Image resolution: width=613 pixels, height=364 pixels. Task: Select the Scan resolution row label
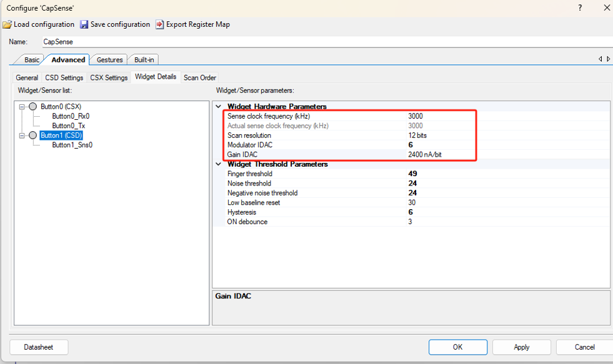(x=249, y=135)
